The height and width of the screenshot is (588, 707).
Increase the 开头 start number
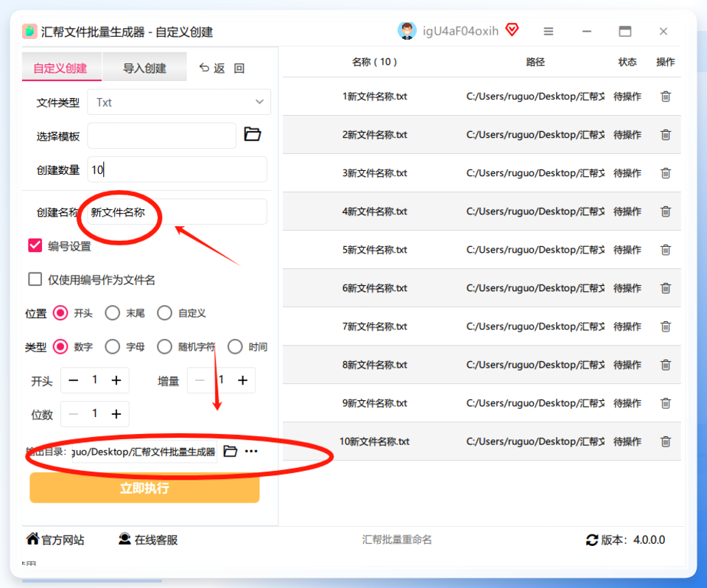pyautogui.click(x=116, y=380)
